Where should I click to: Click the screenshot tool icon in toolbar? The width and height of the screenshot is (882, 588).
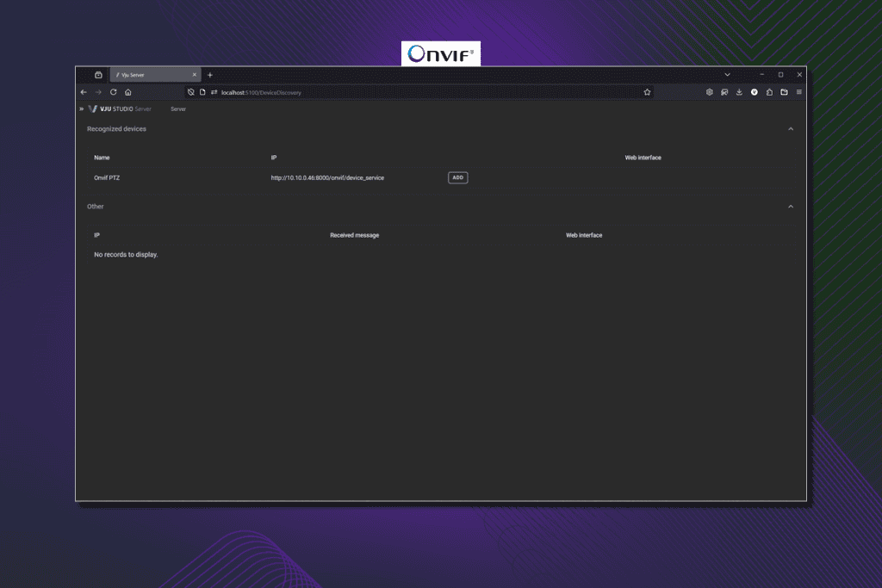[724, 92]
